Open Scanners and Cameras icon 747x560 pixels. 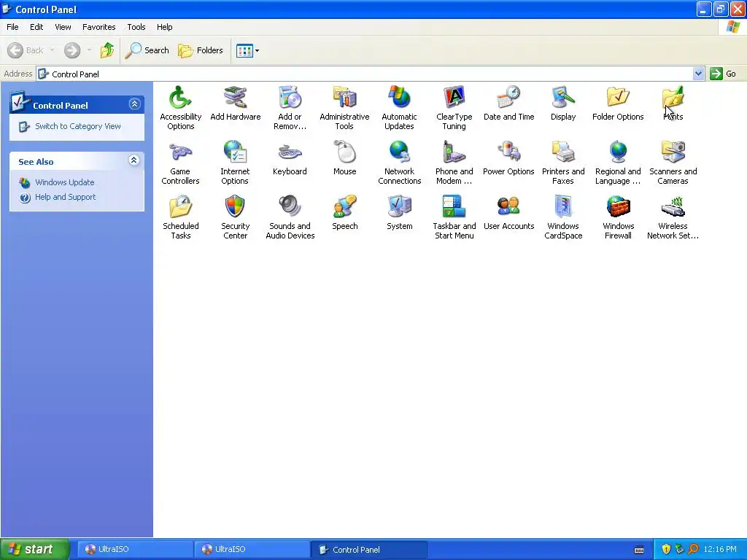click(x=673, y=152)
